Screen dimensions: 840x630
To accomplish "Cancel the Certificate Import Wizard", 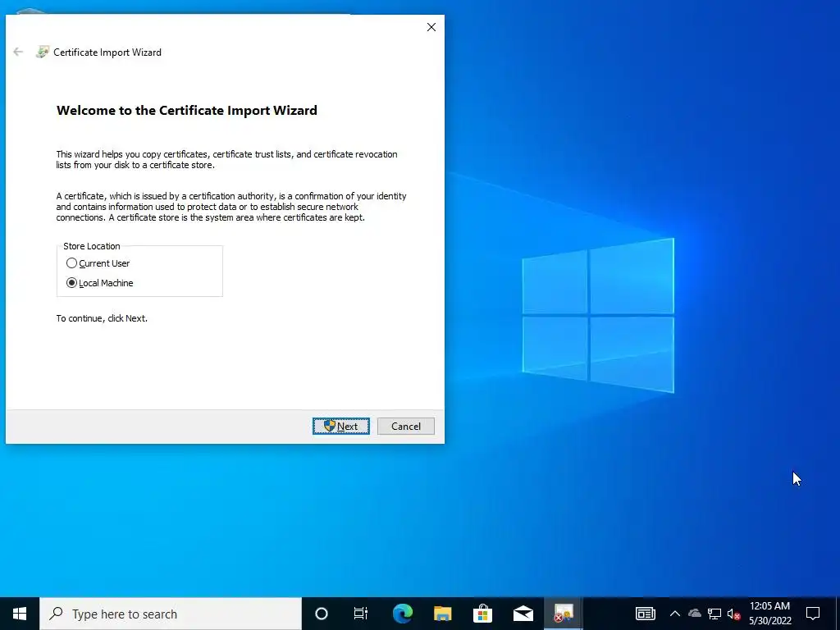I will pyautogui.click(x=406, y=427).
